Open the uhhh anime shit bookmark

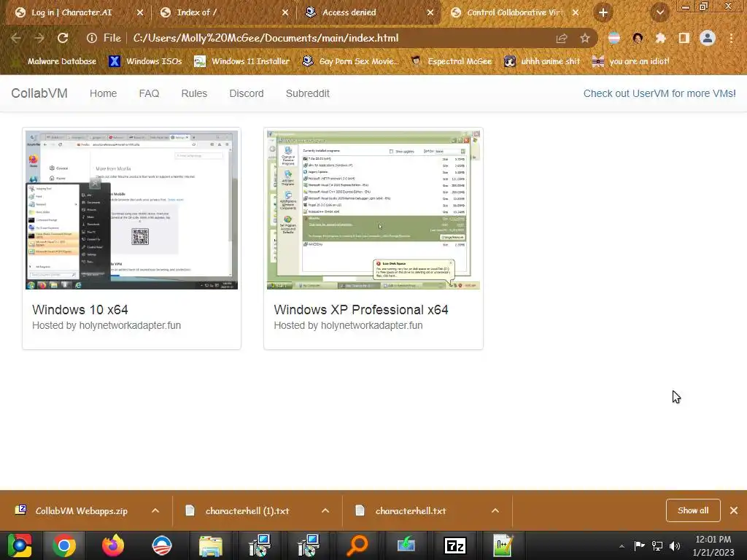point(542,61)
